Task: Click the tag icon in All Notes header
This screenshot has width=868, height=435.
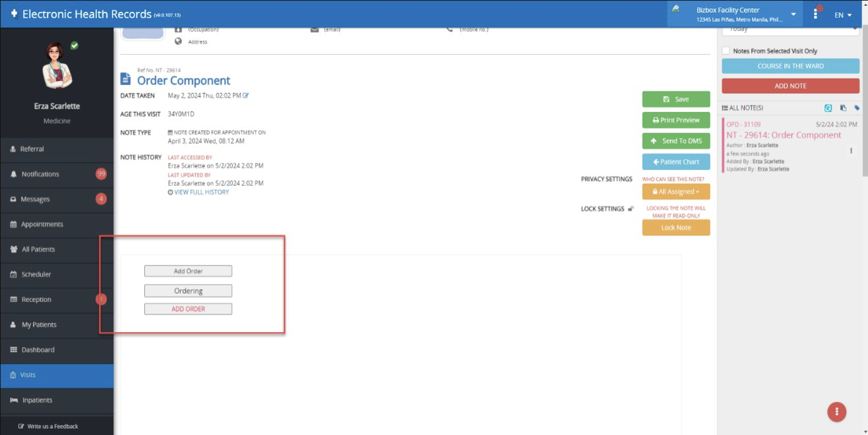Action: click(x=857, y=108)
